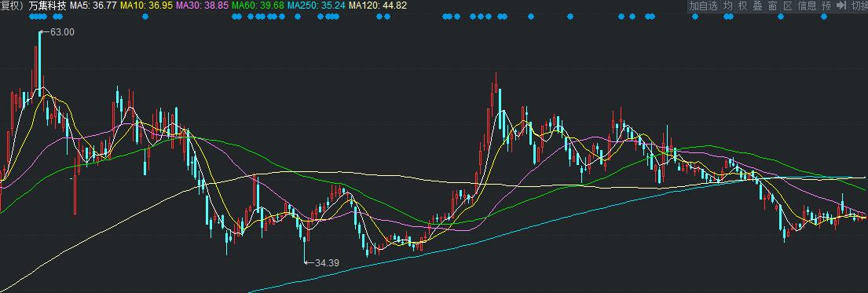This screenshot has height=293, width=868.
Task: Select the 区 range-statistics toolbar item
Action: point(788,5)
